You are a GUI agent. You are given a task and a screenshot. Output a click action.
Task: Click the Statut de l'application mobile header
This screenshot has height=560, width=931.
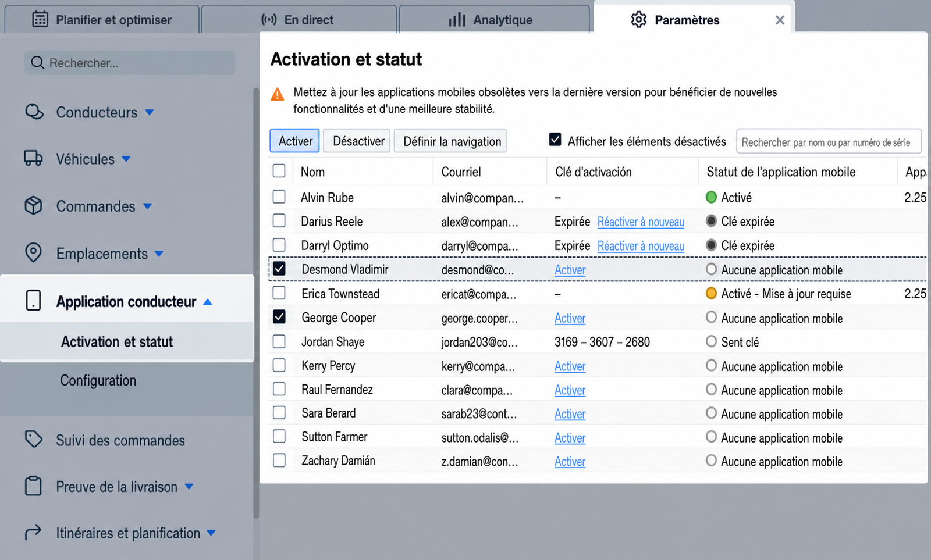tap(781, 172)
